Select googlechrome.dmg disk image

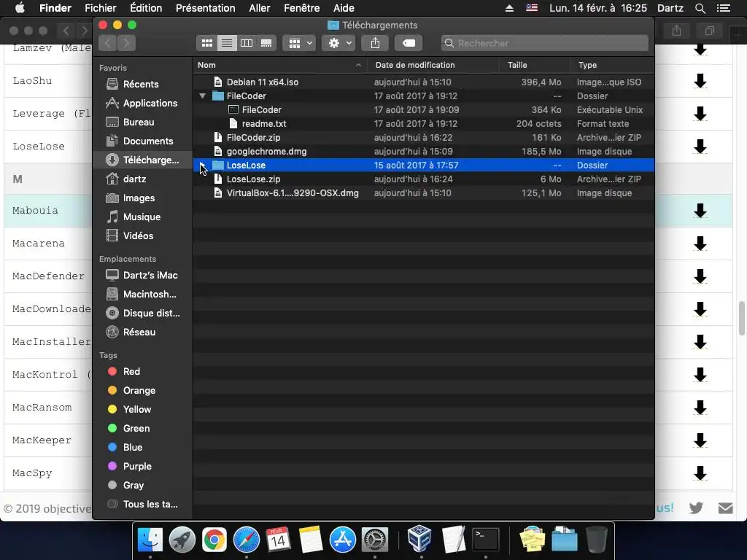[x=424, y=152]
